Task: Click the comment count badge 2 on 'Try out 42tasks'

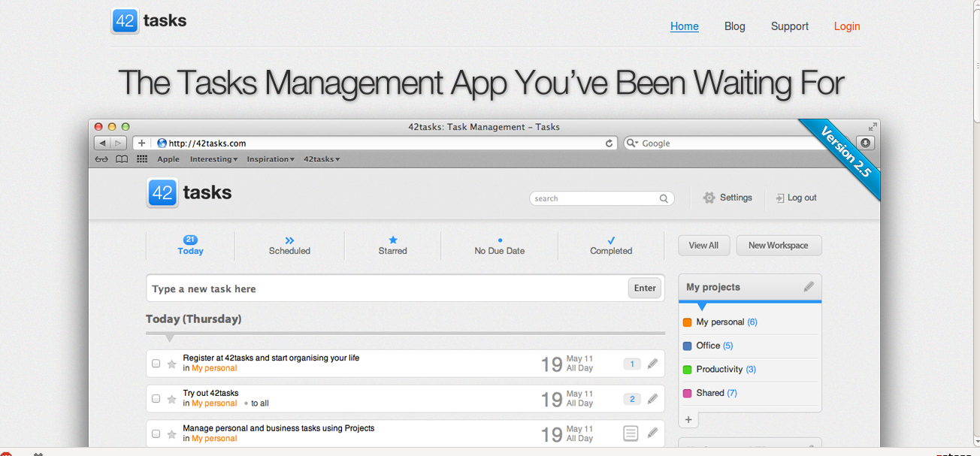Action: coord(632,399)
